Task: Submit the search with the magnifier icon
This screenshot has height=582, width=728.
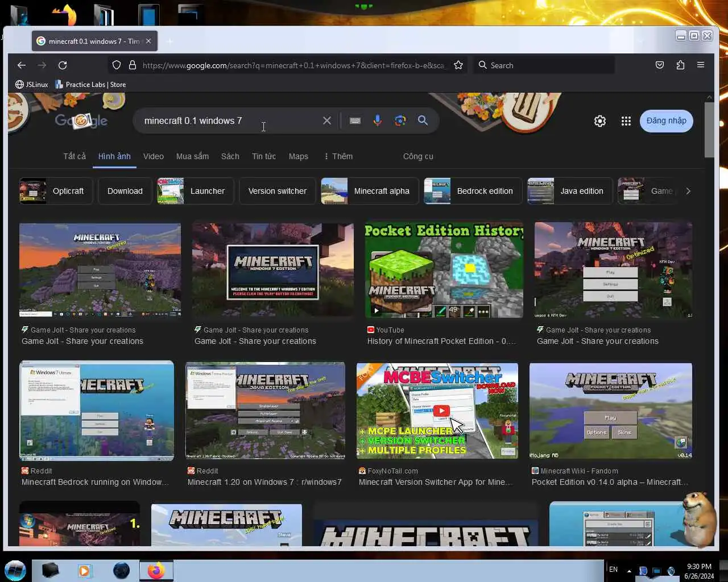Action: [423, 120]
